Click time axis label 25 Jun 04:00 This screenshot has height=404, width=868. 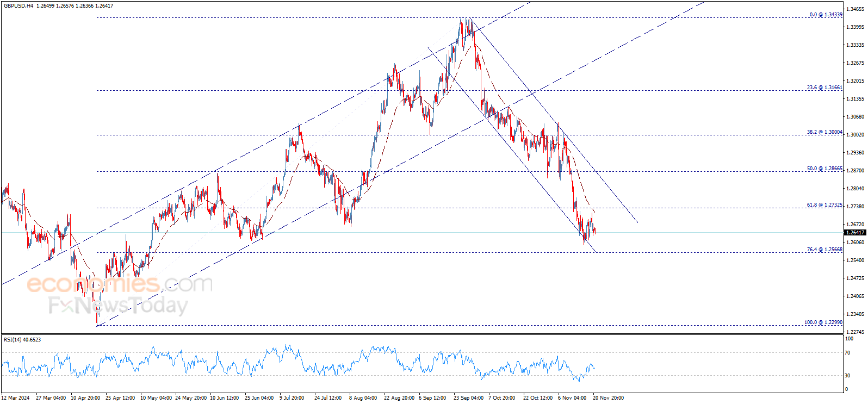(x=259, y=398)
